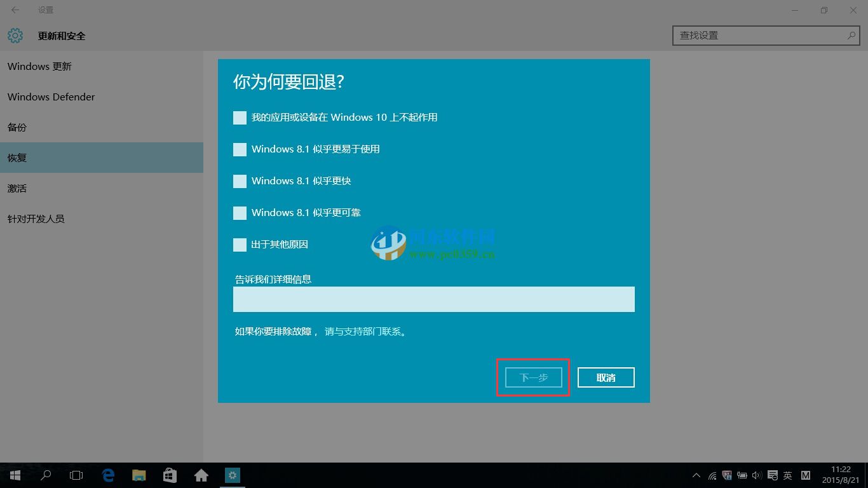Image resolution: width=868 pixels, height=488 pixels.
Task: Click the Task View icon on taskbar
Action: click(x=76, y=475)
